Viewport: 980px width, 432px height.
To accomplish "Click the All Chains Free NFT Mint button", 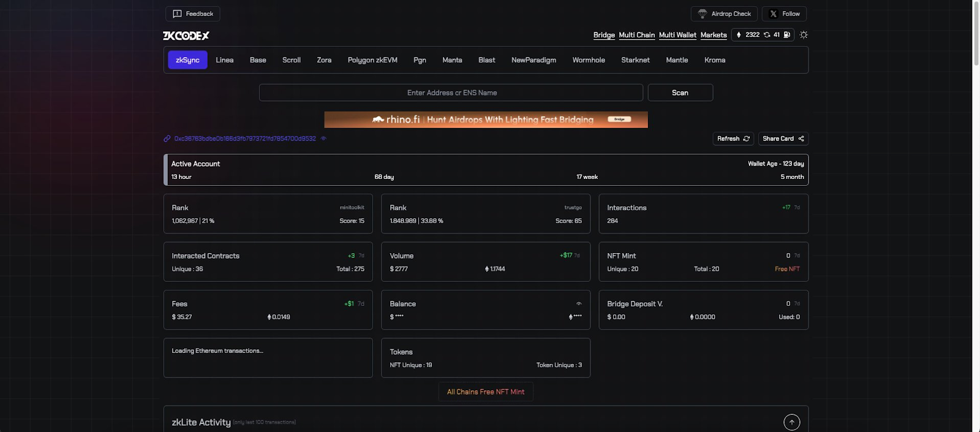I will 486,392.
